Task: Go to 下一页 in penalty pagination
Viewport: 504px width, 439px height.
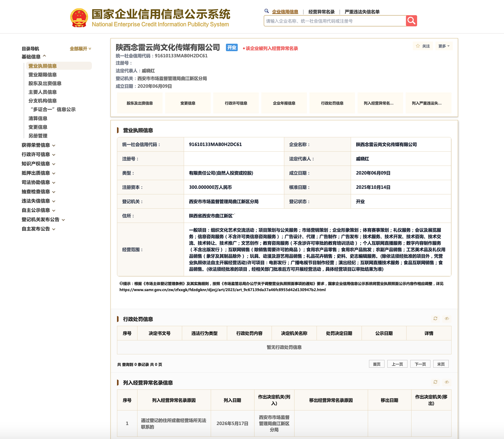Action: coord(420,364)
